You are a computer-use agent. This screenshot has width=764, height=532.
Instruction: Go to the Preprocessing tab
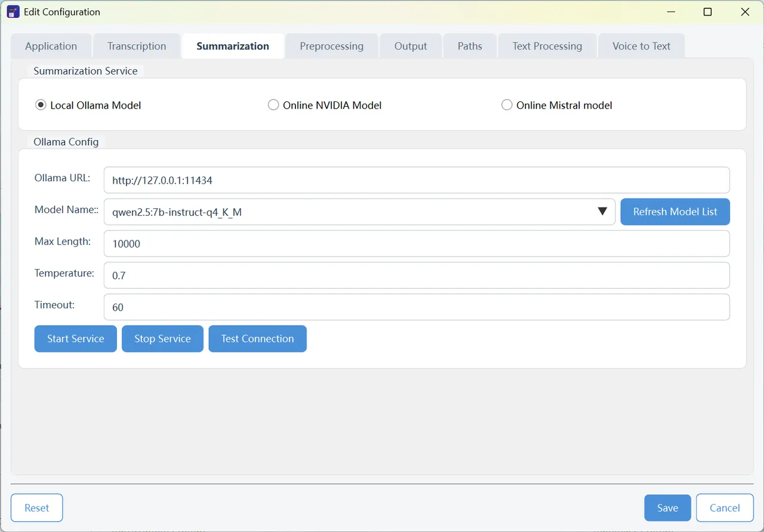pos(332,46)
